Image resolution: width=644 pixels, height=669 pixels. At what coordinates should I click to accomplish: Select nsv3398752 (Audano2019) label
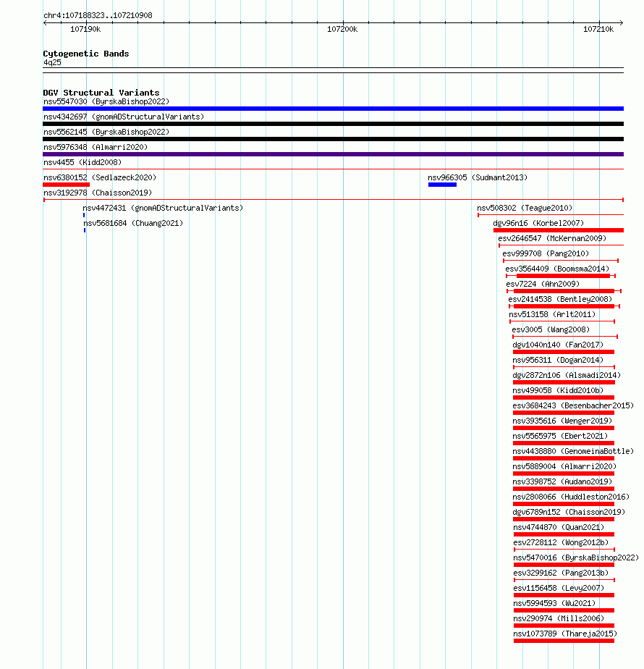coord(562,481)
